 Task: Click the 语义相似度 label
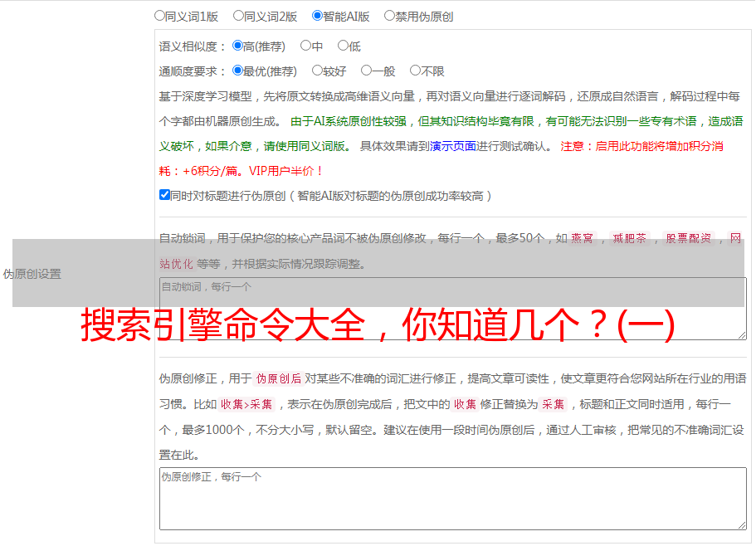(193, 46)
